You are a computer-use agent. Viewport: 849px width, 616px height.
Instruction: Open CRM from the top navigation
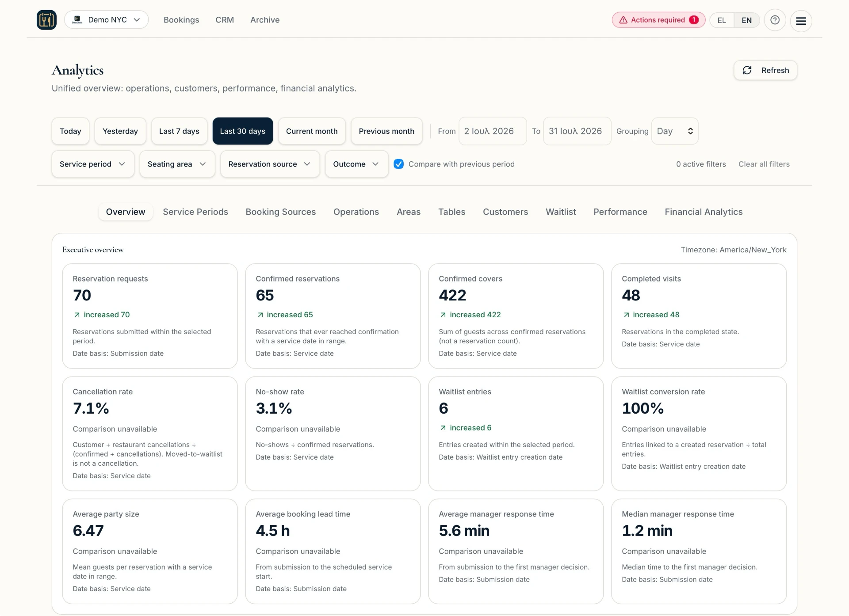point(225,20)
